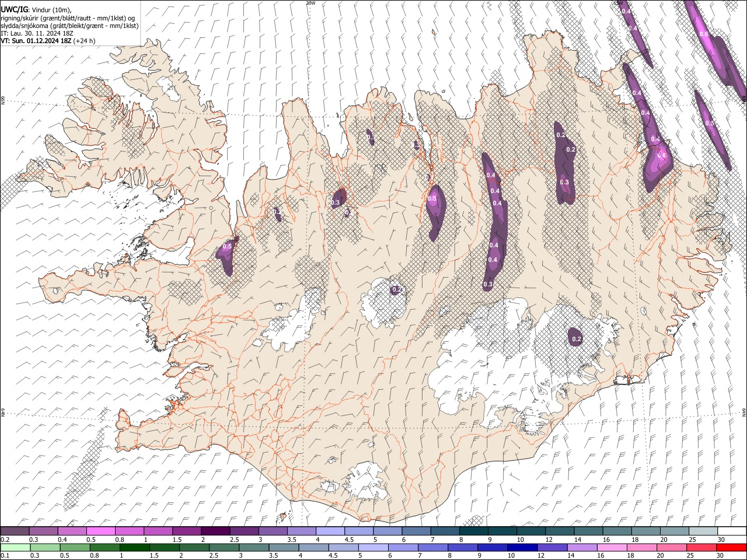747x560 pixels.
Task: Select the white 30 mm snow-scale swatch
Action: point(732,531)
